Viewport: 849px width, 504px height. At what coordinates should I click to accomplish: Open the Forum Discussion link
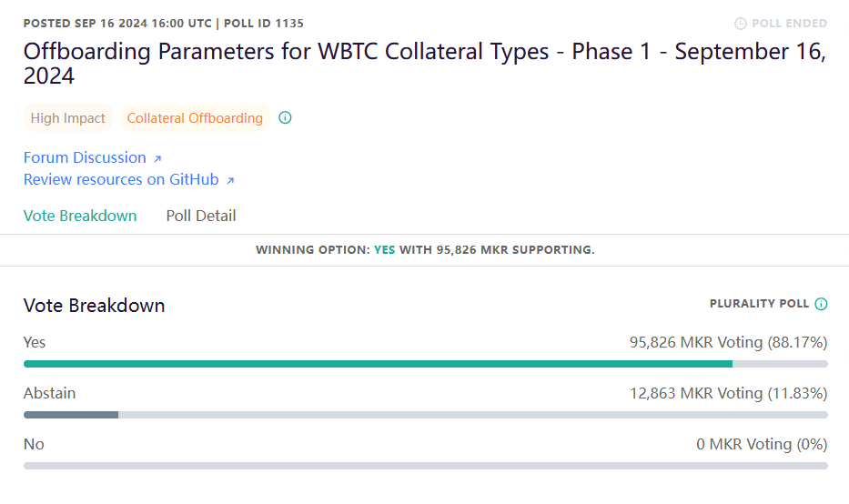click(85, 157)
